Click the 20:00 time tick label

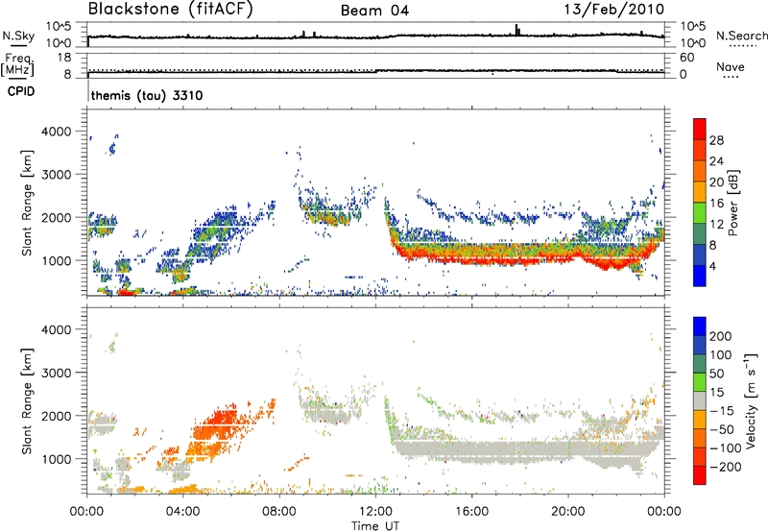(x=567, y=512)
